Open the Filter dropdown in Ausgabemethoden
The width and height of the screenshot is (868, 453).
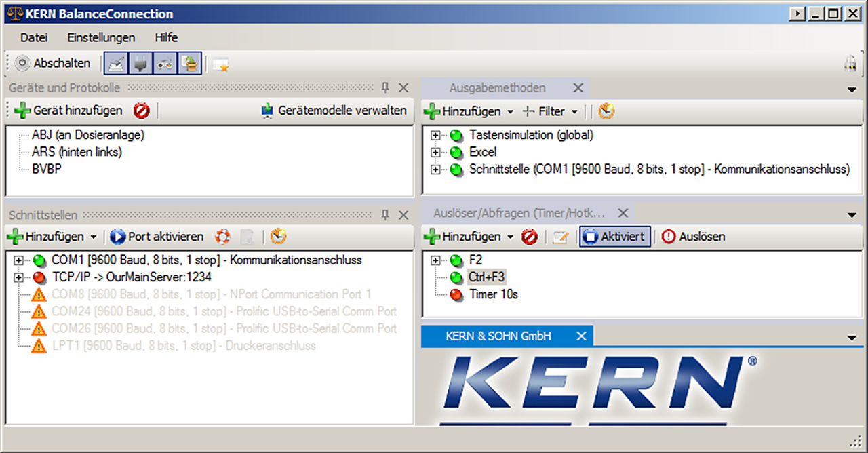550,111
